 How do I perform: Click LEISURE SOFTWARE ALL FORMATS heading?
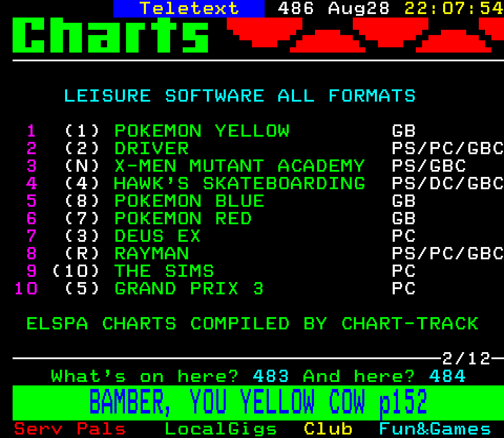point(239,96)
